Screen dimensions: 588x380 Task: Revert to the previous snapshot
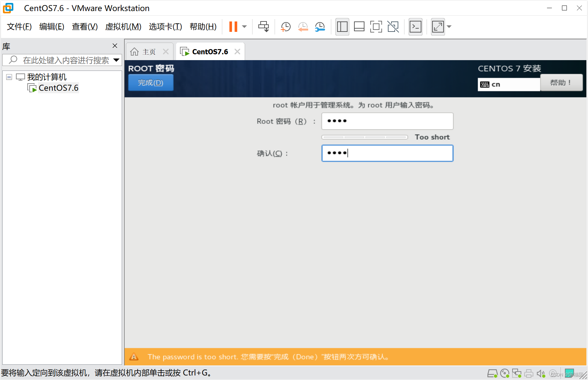[303, 27]
